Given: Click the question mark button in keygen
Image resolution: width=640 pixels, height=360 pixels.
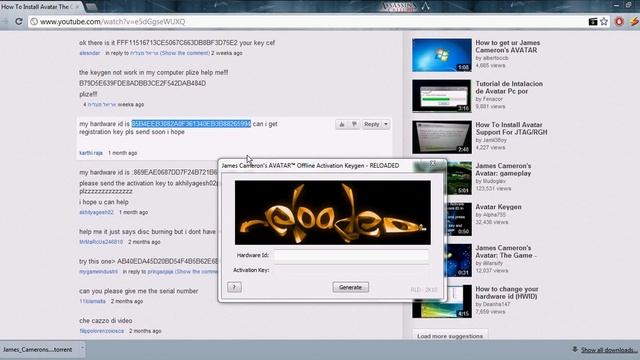Looking at the screenshot, I should 234,287.
